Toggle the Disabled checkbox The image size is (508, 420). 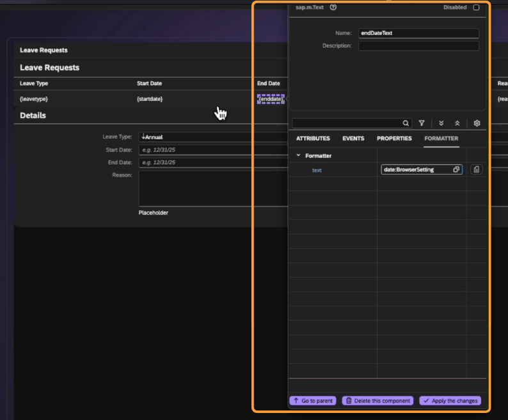coord(476,8)
